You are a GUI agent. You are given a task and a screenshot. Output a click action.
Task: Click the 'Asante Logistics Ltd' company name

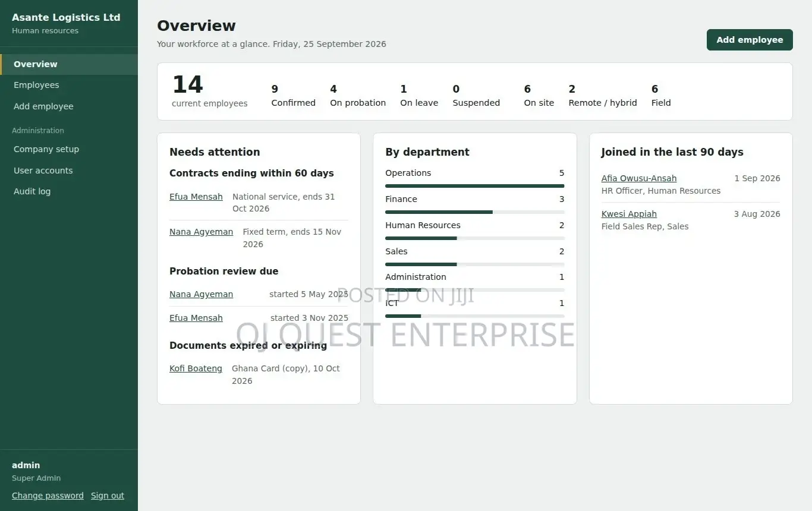tap(66, 17)
